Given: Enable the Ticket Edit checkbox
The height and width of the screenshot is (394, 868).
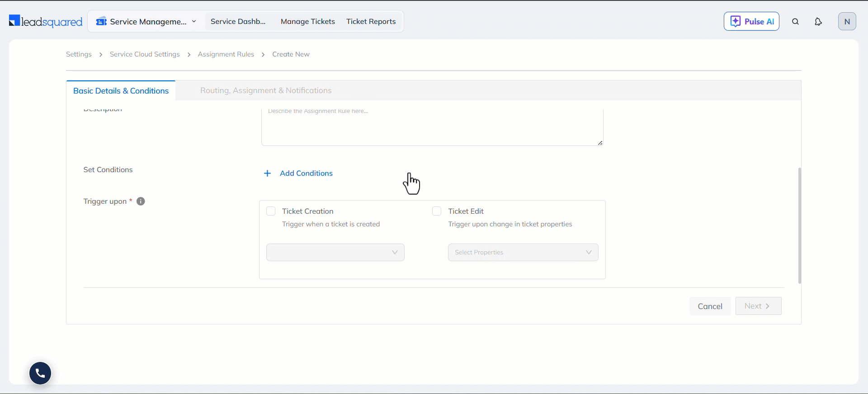Looking at the screenshot, I should click(437, 211).
